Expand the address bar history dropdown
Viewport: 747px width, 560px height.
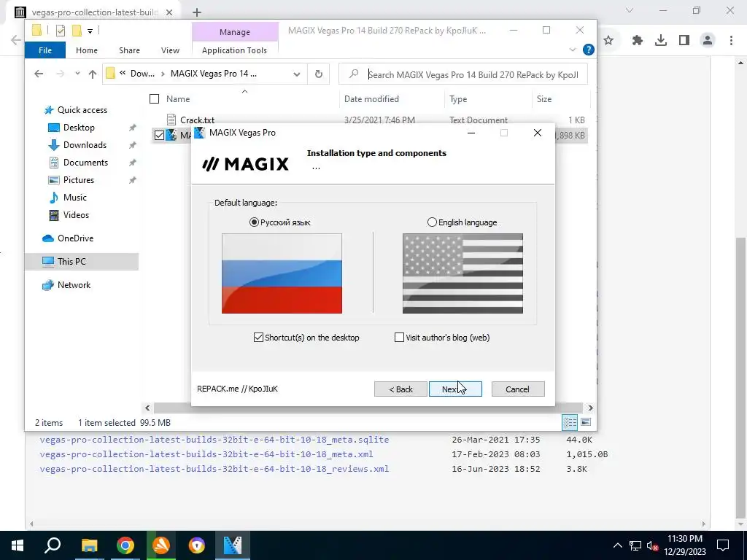(x=297, y=74)
